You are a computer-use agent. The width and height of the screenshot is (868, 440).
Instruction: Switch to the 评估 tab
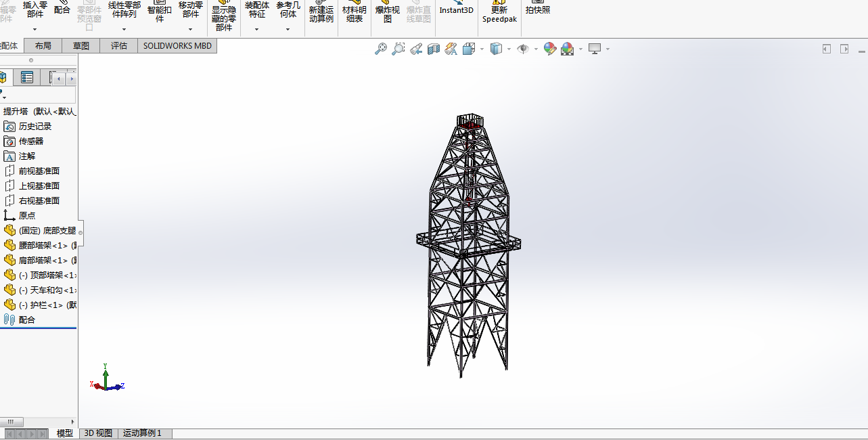119,46
